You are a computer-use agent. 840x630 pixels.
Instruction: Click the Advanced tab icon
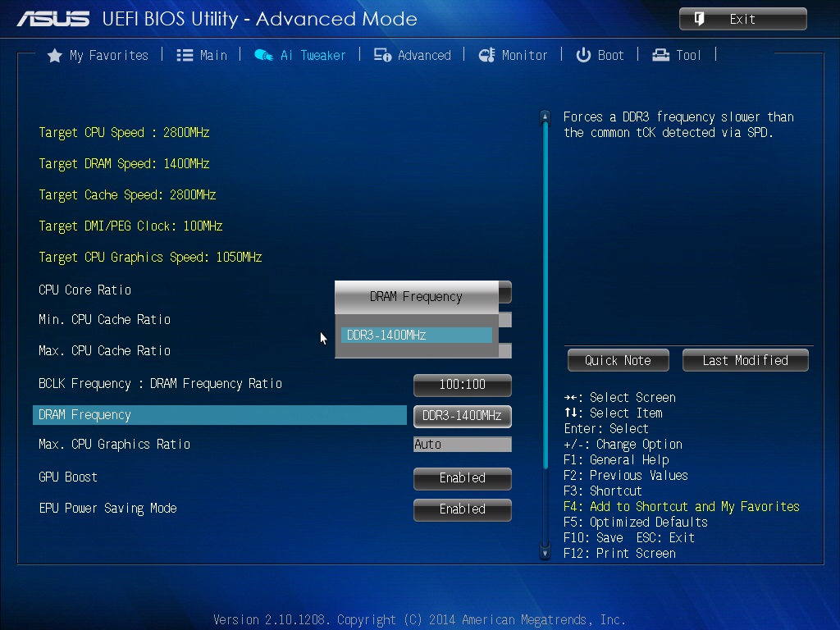[x=382, y=55]
